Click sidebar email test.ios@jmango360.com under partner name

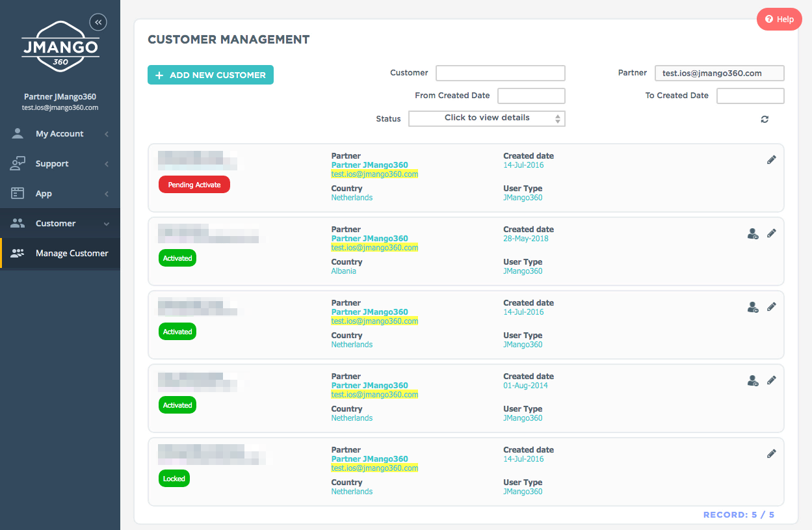pyautogui.click(x=60, y=108)
